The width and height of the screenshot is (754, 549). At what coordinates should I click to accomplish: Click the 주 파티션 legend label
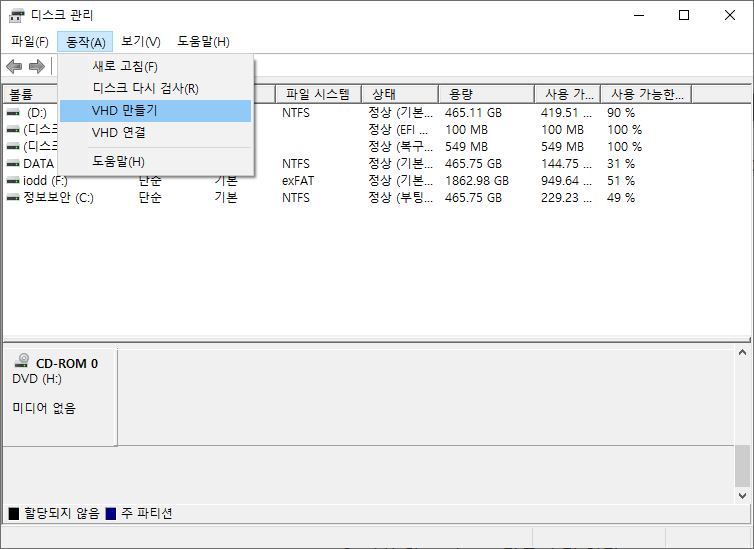pyautogui.click(x=147, y=513)
